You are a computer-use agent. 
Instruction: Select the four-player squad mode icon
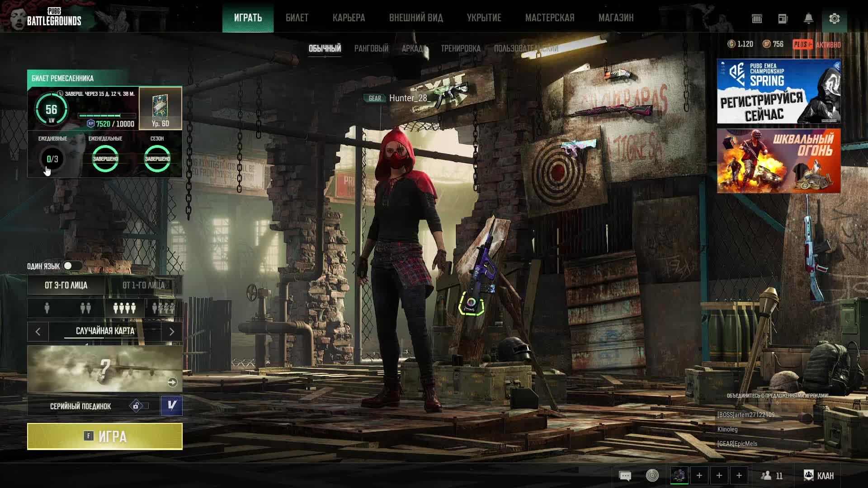coord(124,308)
